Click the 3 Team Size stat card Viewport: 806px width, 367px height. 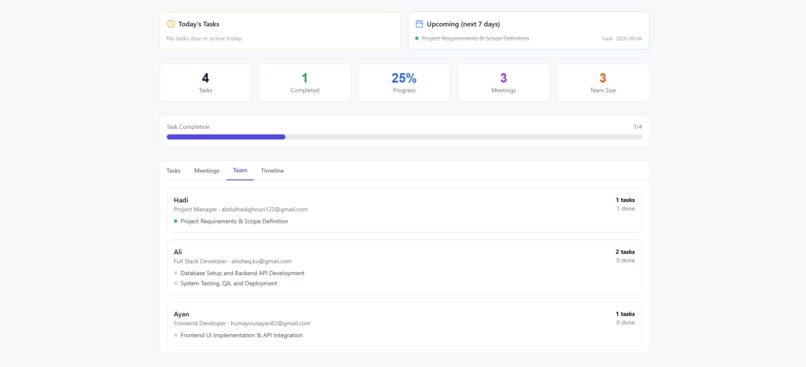pyautogui.click(x=603, y=82)
